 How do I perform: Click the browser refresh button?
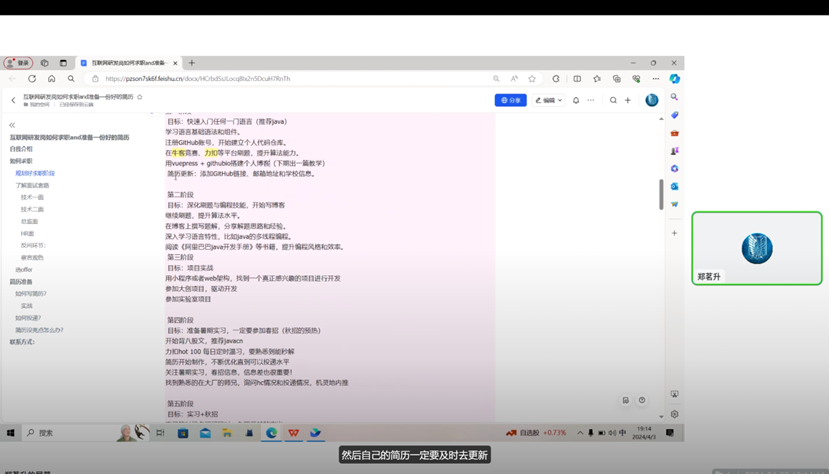[x=32, y=78]
